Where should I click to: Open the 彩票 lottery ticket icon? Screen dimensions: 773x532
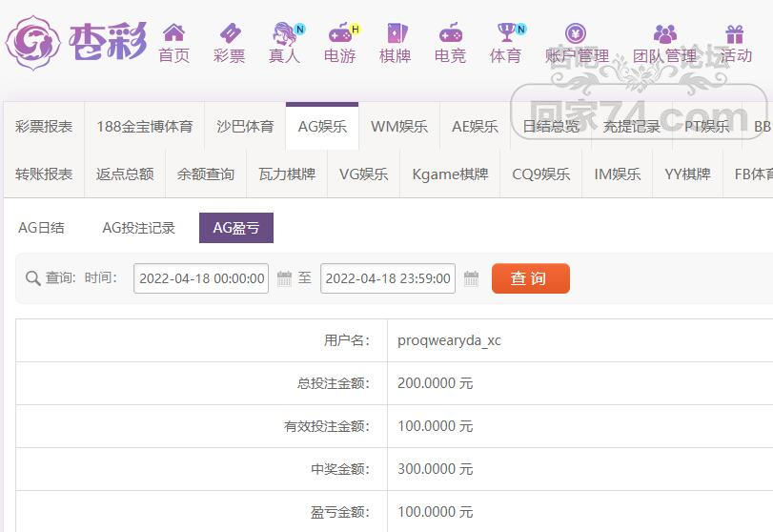(230, 33)
